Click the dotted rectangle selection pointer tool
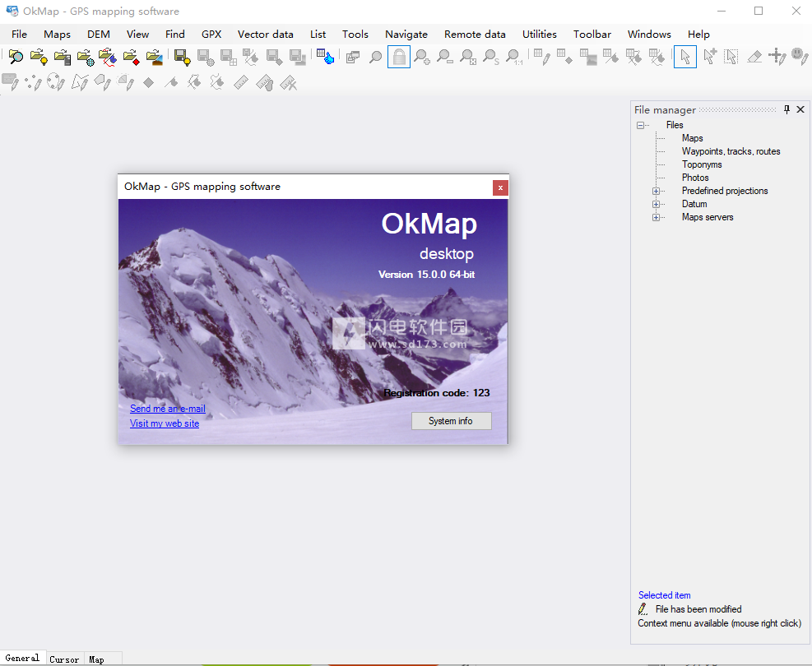 [731, 57]
